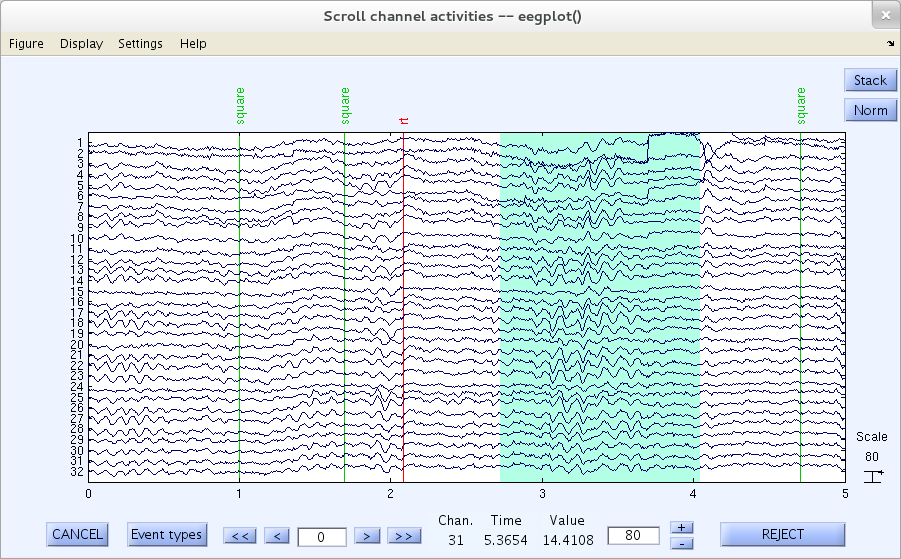Screen dimensions: 901x559
Task: Increase amplitude scale with the + button
Action: pos(681,527)
